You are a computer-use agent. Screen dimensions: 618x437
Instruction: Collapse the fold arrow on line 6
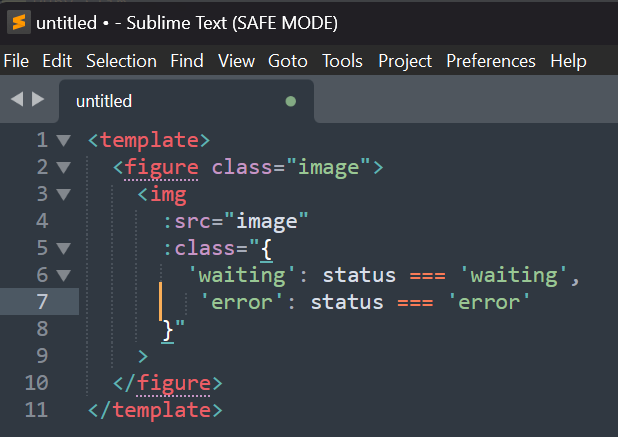(x=63, y=275)
